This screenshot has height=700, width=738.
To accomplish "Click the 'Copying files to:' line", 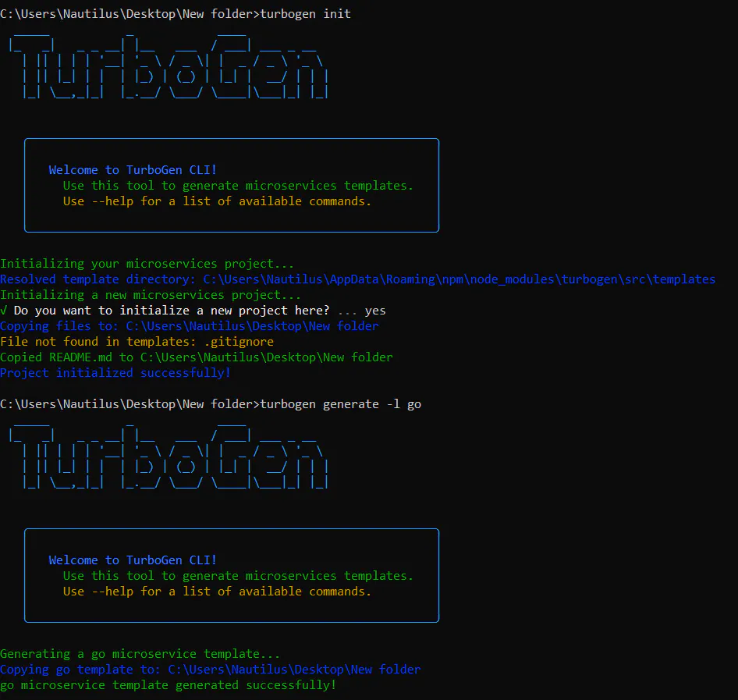I will point(190,326).
